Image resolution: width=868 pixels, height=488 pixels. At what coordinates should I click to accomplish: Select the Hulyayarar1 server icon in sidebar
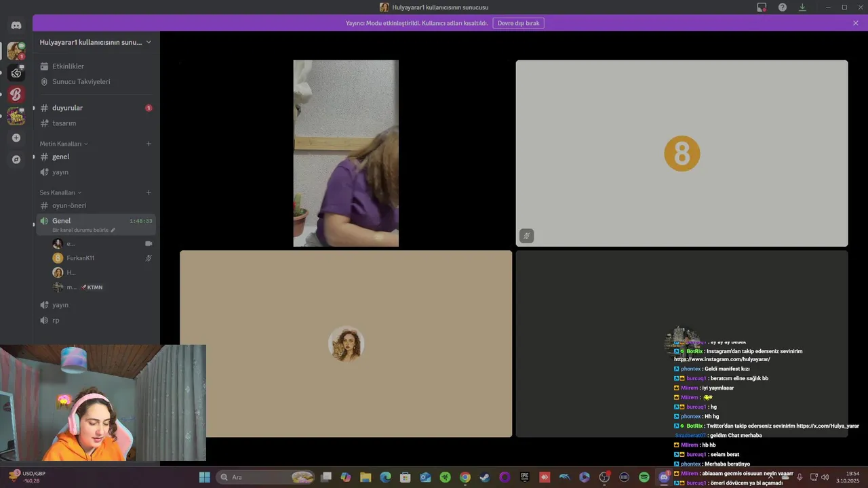[x=16, y=51]
